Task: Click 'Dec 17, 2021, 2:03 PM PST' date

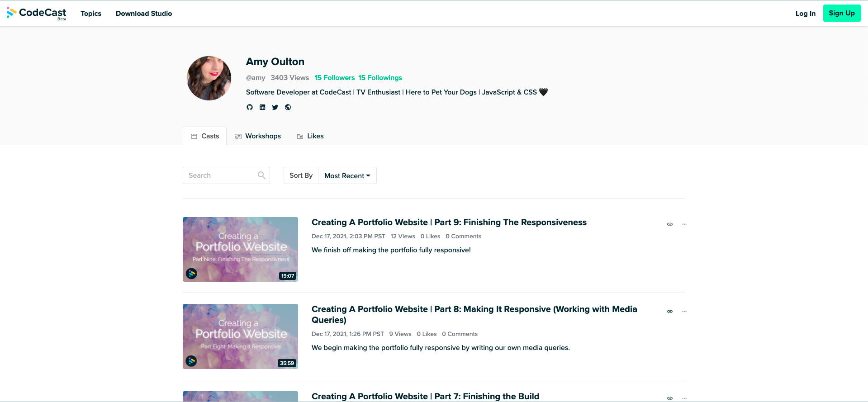Action: [348, 236]
